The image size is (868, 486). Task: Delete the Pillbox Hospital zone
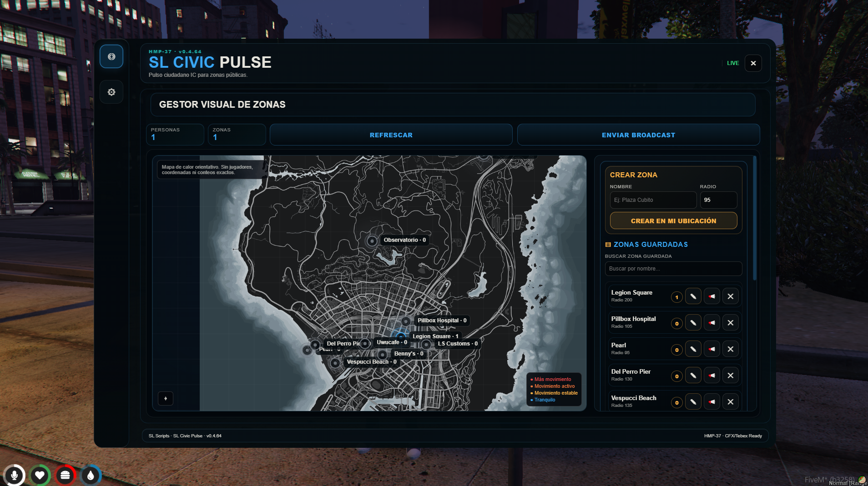point(730,323)
